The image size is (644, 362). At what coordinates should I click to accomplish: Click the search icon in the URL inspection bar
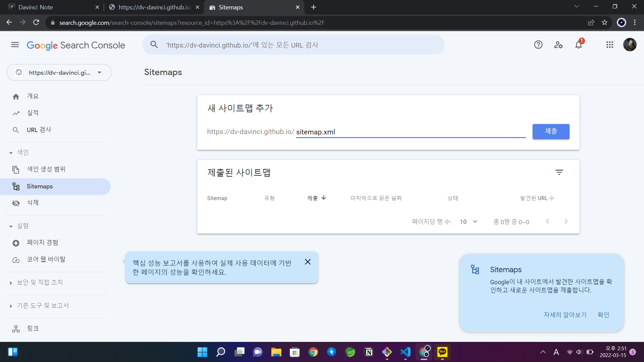click(154, 45)
